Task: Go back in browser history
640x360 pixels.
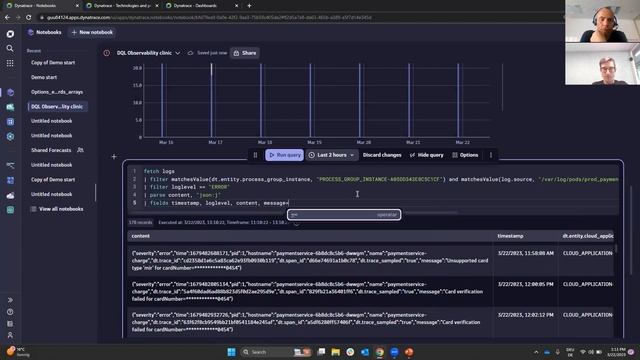Action: pos(7,18)
